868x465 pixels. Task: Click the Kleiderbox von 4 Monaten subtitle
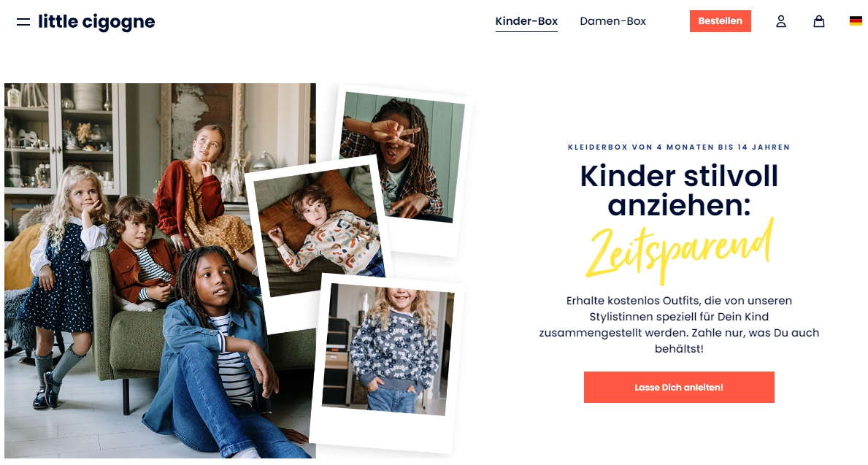pos(679,147)
